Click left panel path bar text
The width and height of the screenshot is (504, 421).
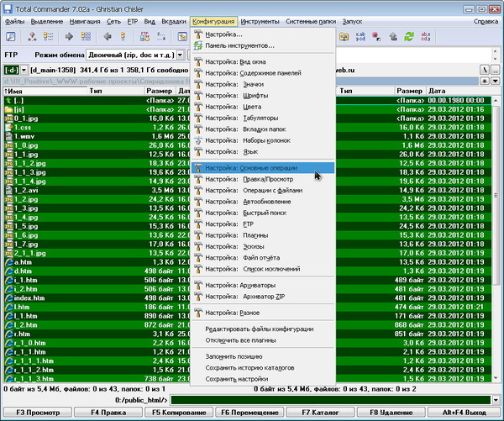[97, 81]
